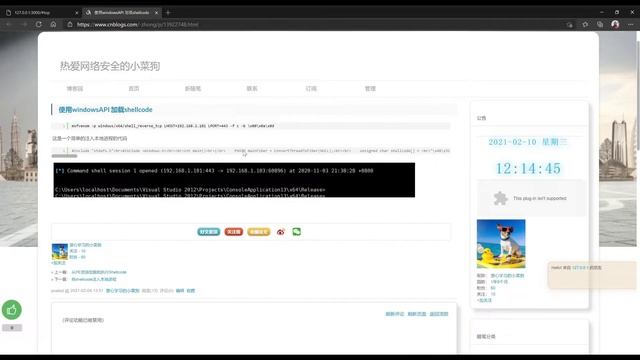Click the sidebar +加关注 link
Image resolution: width=640 pixels, height=360 pixels.
pos(484,300)
